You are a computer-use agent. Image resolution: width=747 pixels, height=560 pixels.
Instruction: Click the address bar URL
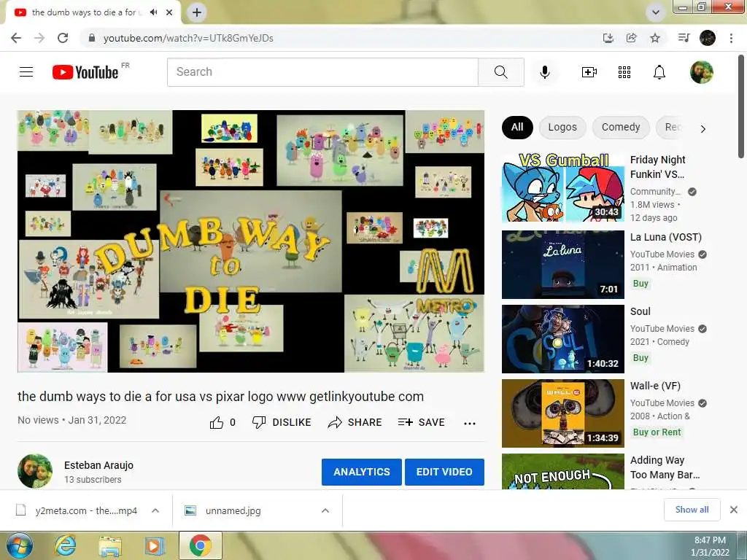[188, 38]
